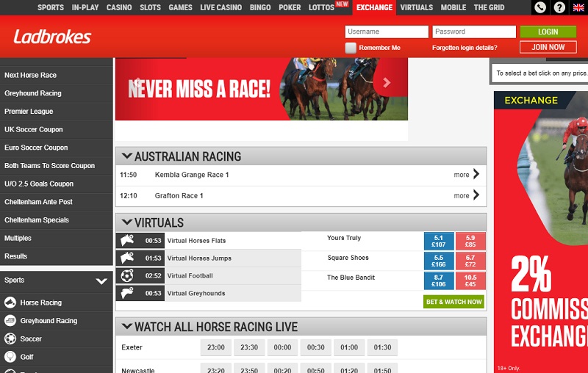The image size is (588, 373).
Task: Open U/O 2.5 Goals Coupon link
Action: 39,184
